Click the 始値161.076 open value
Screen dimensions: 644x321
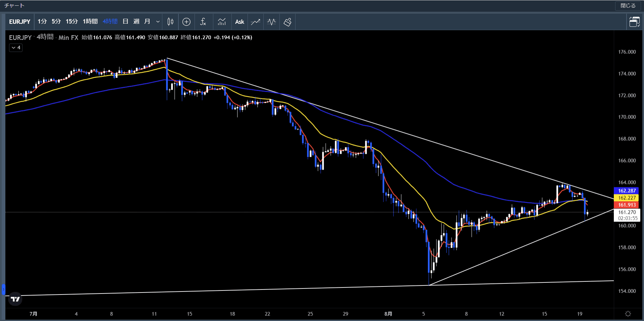coord(97,37)
